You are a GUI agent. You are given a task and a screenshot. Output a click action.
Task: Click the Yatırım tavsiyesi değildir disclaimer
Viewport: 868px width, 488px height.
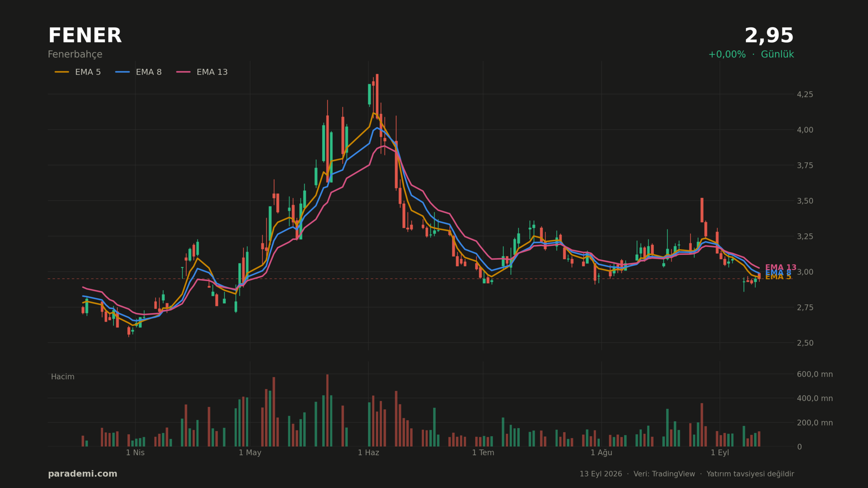coord(750,474)
